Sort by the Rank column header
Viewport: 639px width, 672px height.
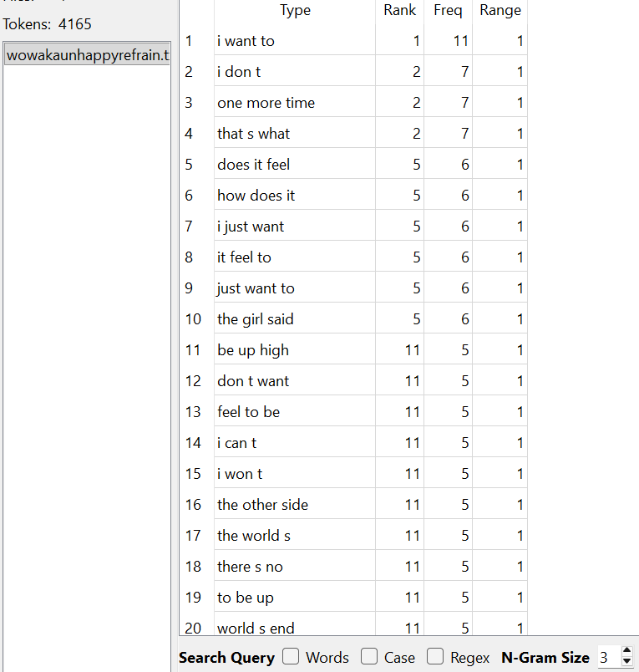coord(399,11)
